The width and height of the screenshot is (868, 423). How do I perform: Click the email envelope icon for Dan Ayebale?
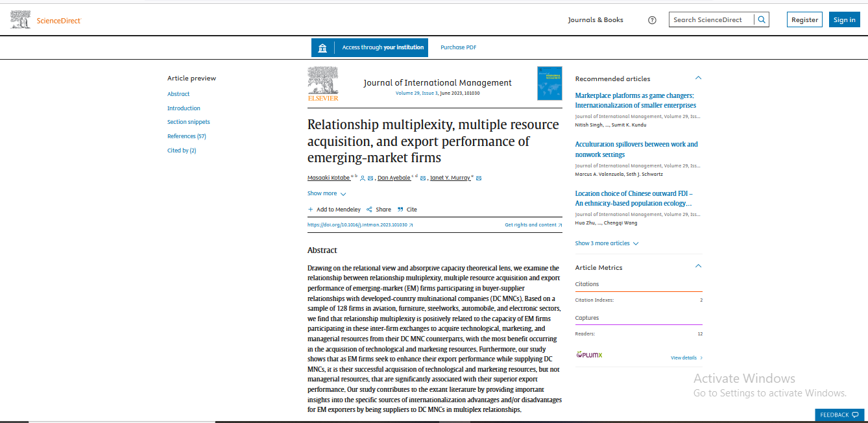coord(423,178)
